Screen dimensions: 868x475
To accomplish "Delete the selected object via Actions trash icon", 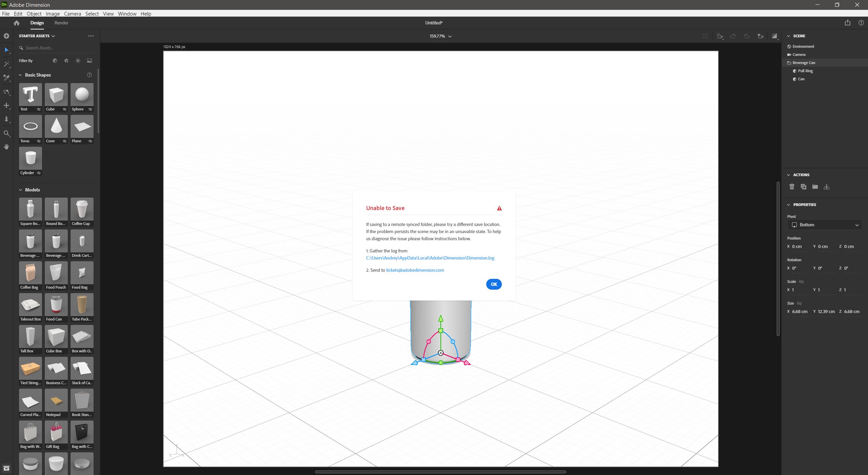I will pyautogui.click(x=791, y=187).
